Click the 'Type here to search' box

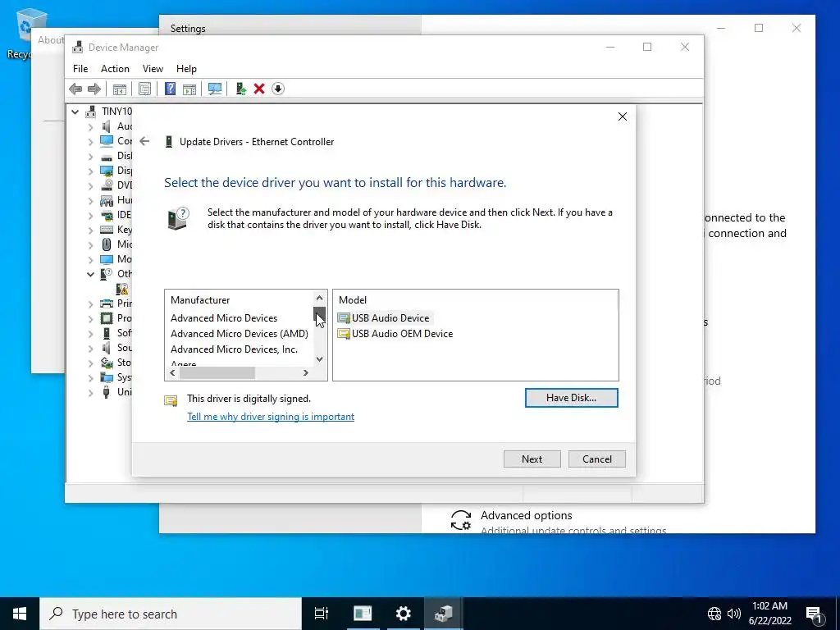pyautogui.click(x=171, y=614)
